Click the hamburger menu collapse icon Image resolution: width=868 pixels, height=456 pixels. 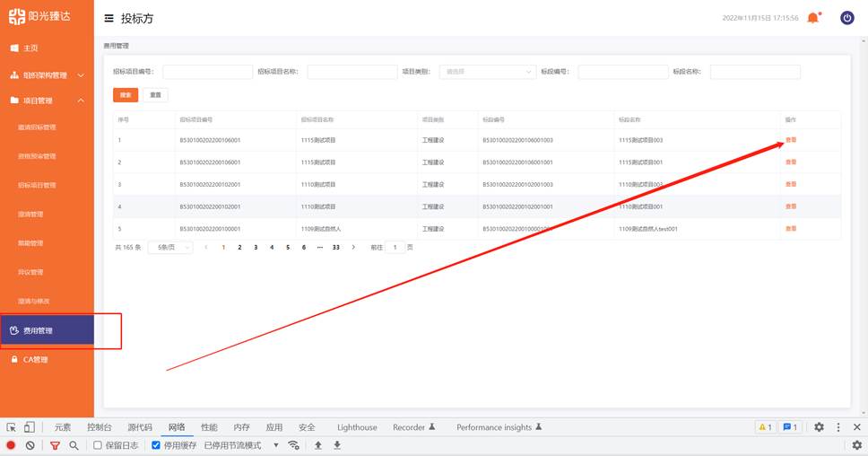pos(109,18)
